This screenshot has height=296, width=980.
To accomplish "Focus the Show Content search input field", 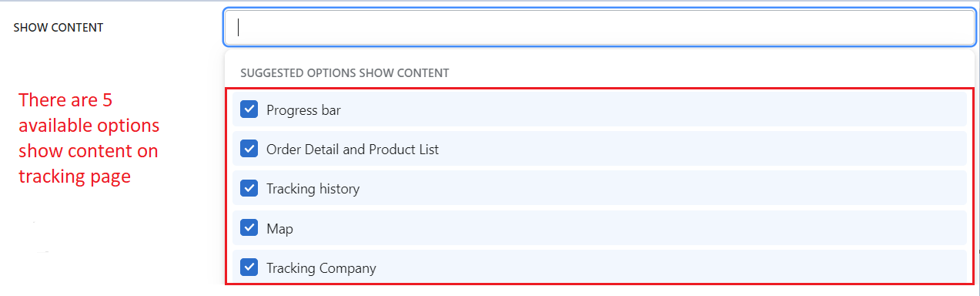I will [600, 28].
